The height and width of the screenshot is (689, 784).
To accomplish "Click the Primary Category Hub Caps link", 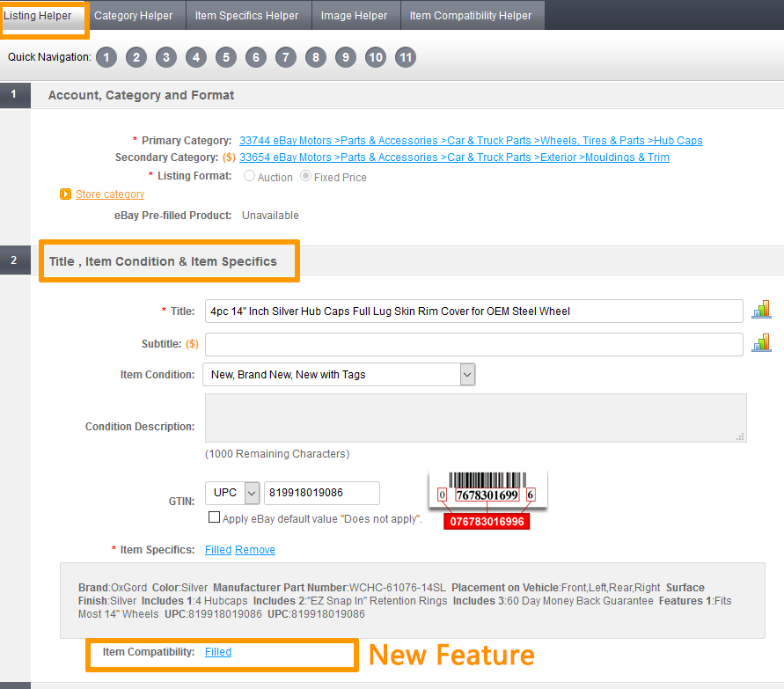I will pyautogui.click(x=471, y=141).
